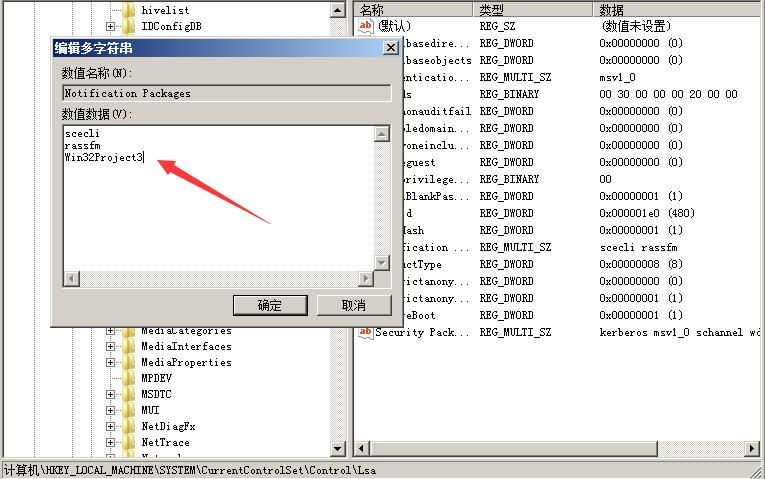Viewport: 765px width, 479px height.
Task: Select the MediaProperties folder icon
Action: [129, 362]
